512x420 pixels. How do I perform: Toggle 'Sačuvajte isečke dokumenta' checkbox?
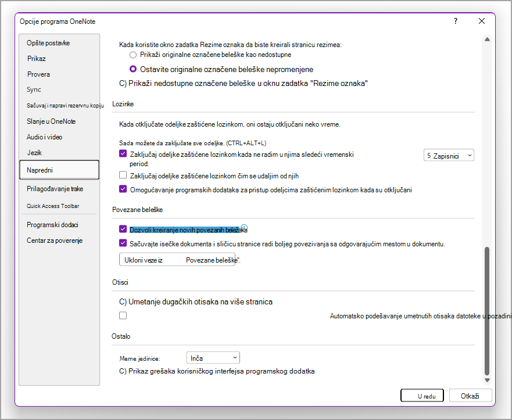pyautogui.click(x=123, y=243)
